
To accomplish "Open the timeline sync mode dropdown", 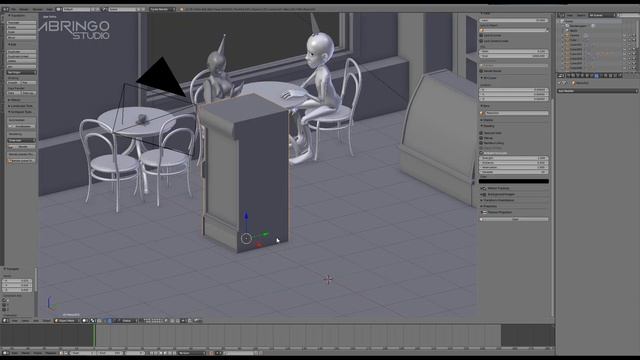I will [x=192, y=353].
